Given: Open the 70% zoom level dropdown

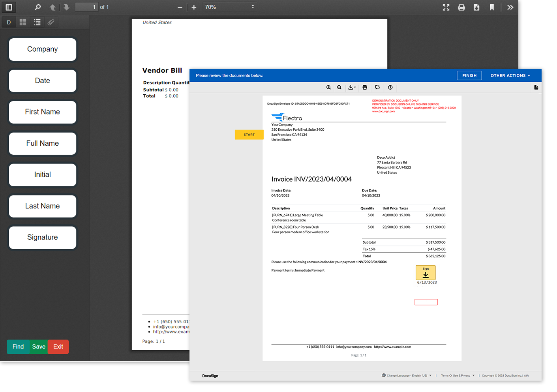Looking at the screenshot, I should [229, 7].
